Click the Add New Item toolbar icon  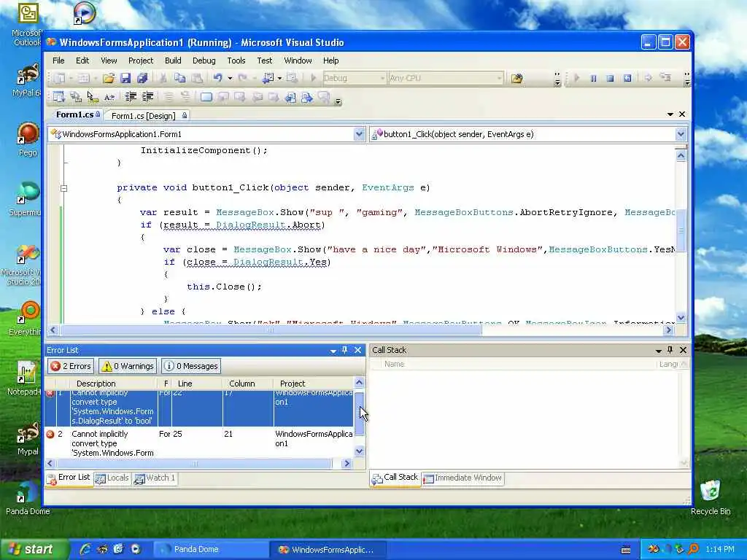83,78
